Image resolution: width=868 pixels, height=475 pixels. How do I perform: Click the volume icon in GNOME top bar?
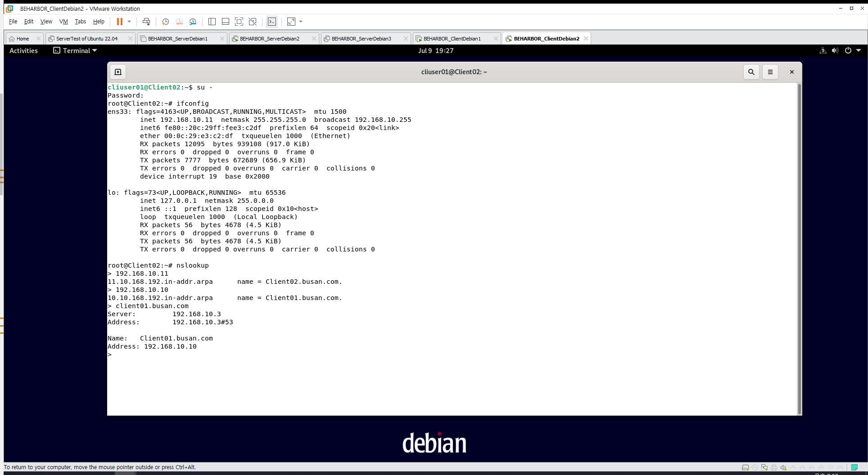[835, 51]
